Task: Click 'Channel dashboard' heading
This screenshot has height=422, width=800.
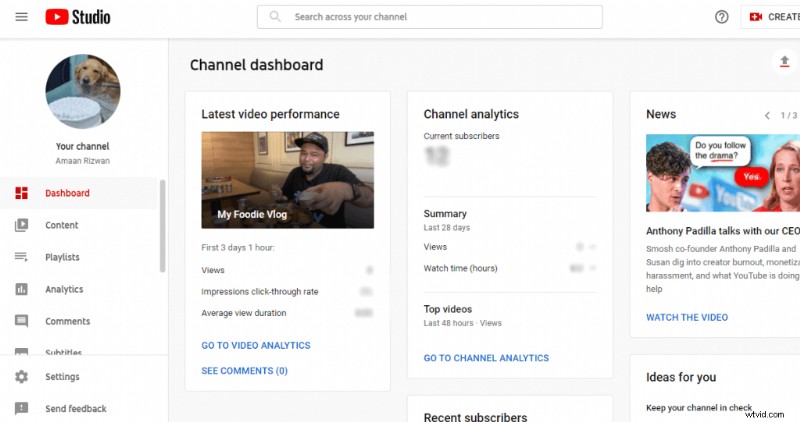Action: pos(257,65)
